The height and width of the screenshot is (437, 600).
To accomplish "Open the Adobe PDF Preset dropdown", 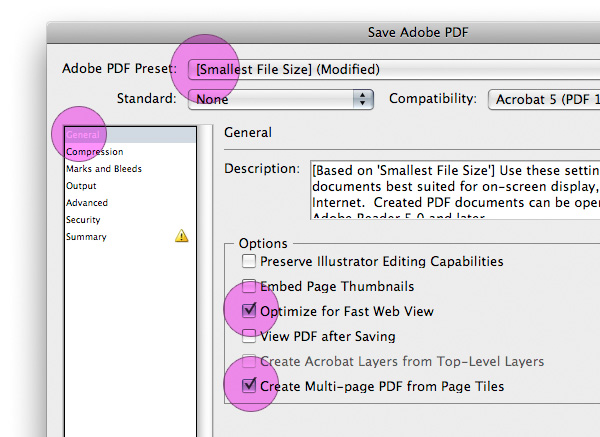I will pyautogui.click(x=394, y=69).
